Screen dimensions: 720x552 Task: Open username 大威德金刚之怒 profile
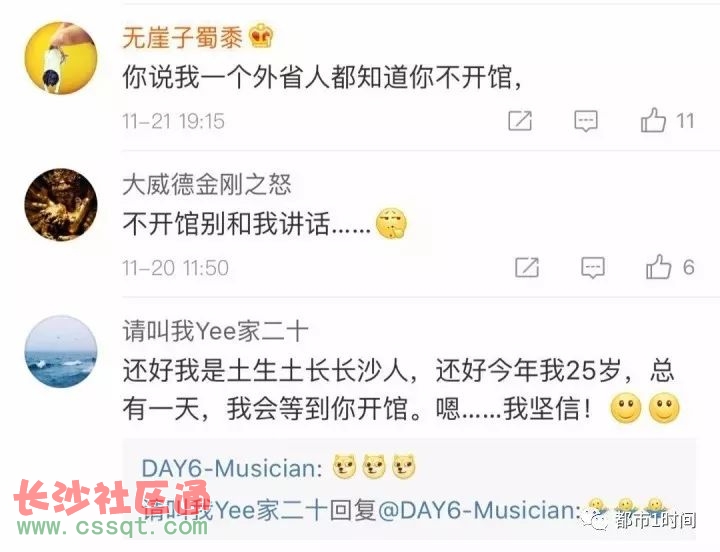[207, 185]
